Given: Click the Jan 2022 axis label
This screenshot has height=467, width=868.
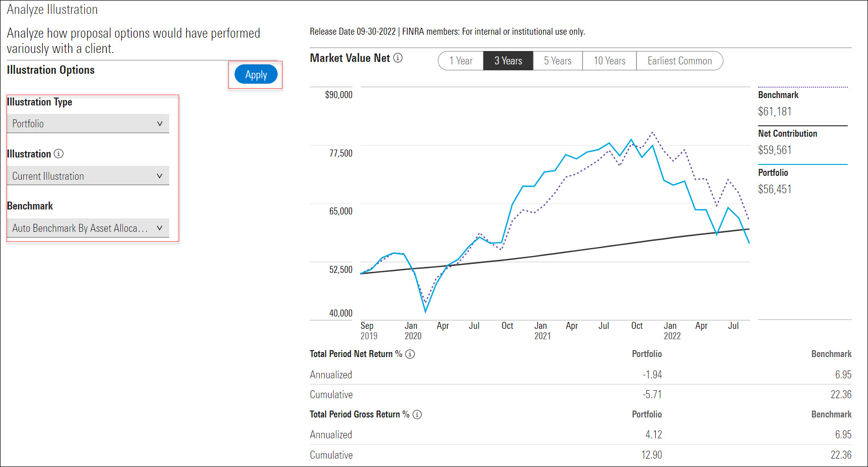Looking at the screenshot, I should pos(672,331).
